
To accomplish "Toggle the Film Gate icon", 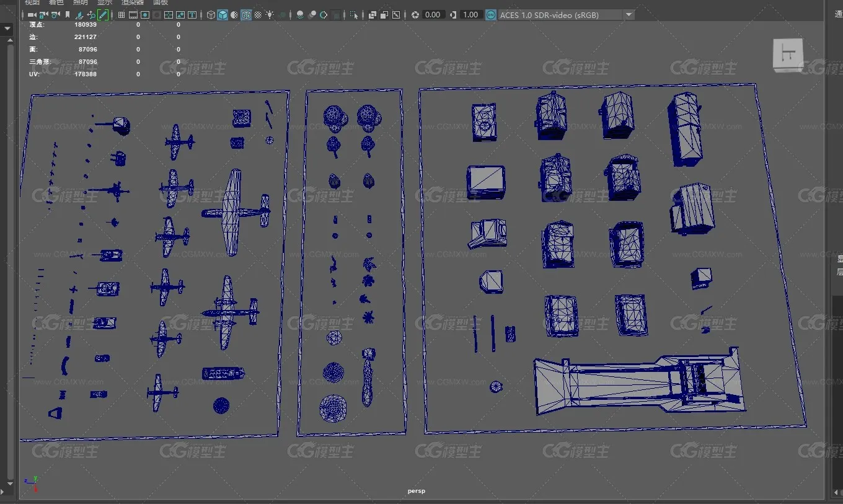I will click(x=133, y=15).
